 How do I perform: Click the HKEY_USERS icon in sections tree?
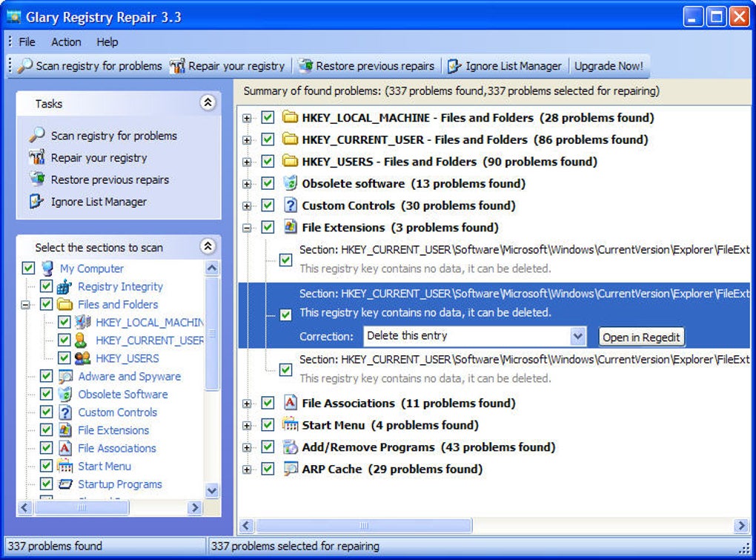click(82, 358)
